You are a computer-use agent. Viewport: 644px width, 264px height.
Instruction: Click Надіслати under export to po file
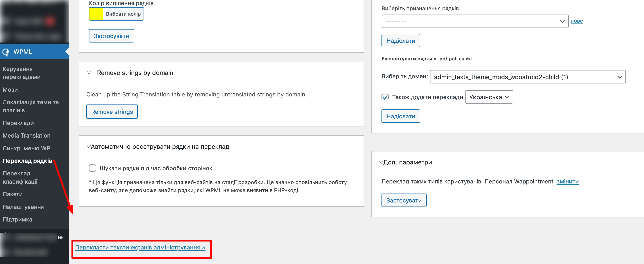click(400, 116)
